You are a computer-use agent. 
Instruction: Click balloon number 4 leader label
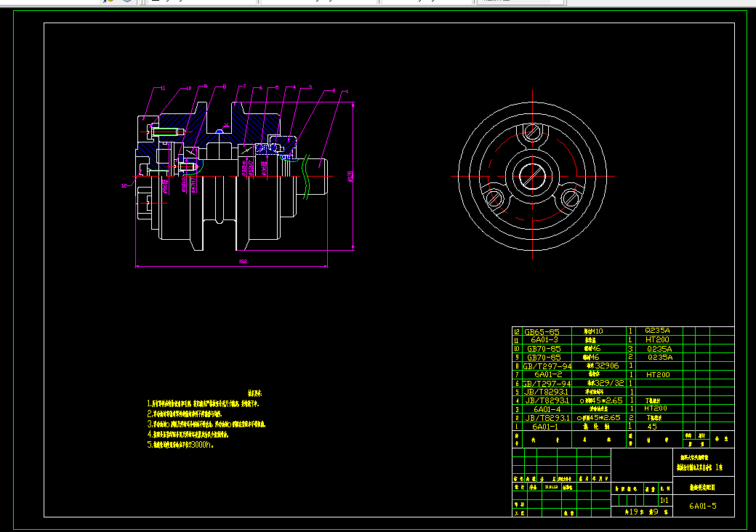294,86
